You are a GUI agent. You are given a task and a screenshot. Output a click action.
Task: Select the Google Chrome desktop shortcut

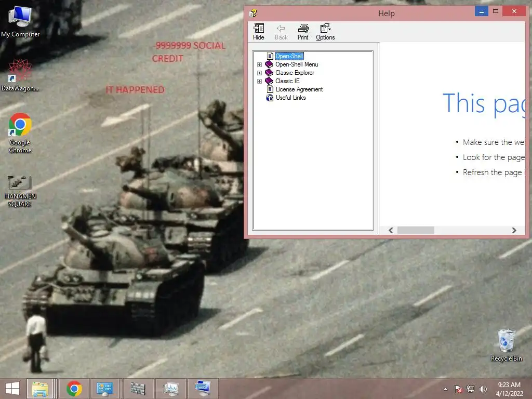[20, 133]
